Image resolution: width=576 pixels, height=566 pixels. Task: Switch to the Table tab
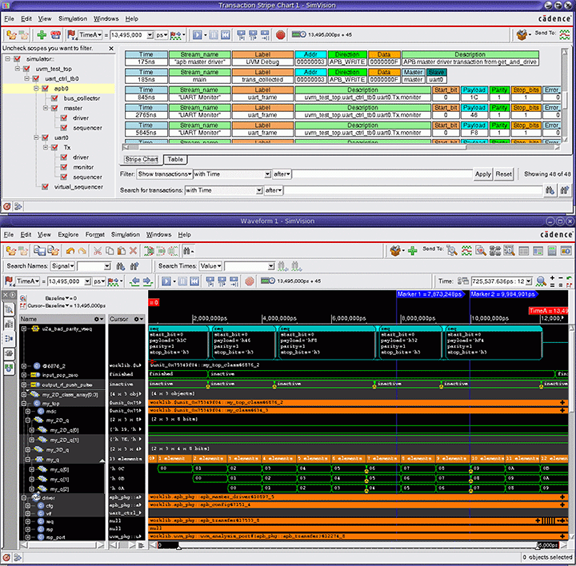[175, 159]
